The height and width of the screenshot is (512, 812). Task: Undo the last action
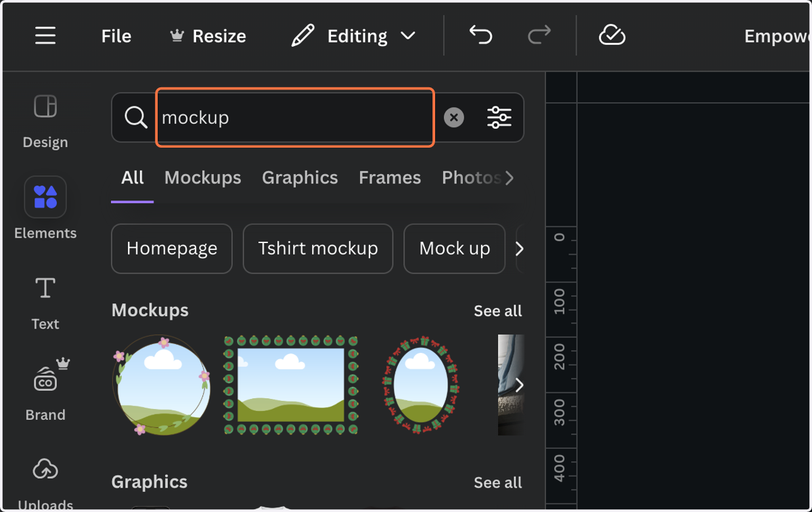pyautogui.click(x=480, y=35)
